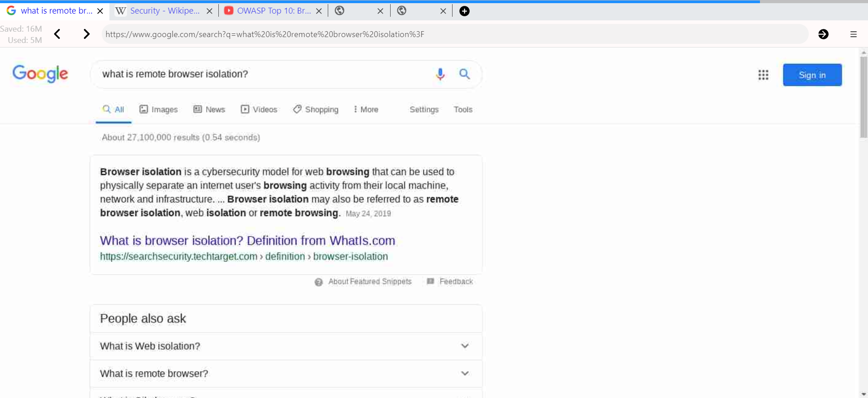
Task: Open the Videos search filter
Action: (x=259, y=109)
